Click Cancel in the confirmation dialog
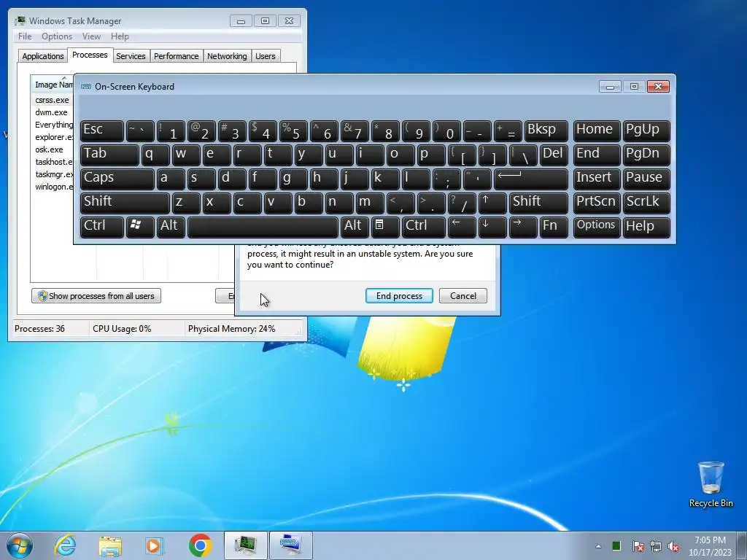This screenshot has height=560, width=747. click(463, 296)
